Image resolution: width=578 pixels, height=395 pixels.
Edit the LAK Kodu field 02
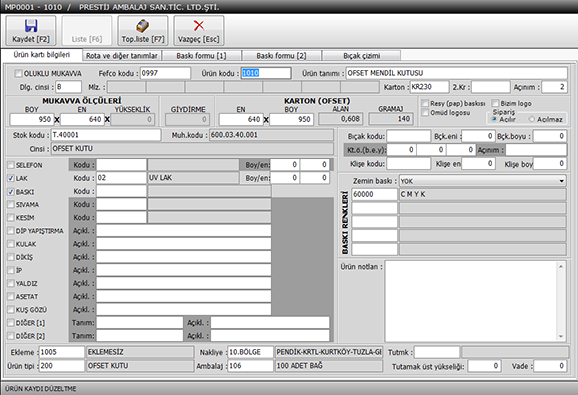point(121,178)
